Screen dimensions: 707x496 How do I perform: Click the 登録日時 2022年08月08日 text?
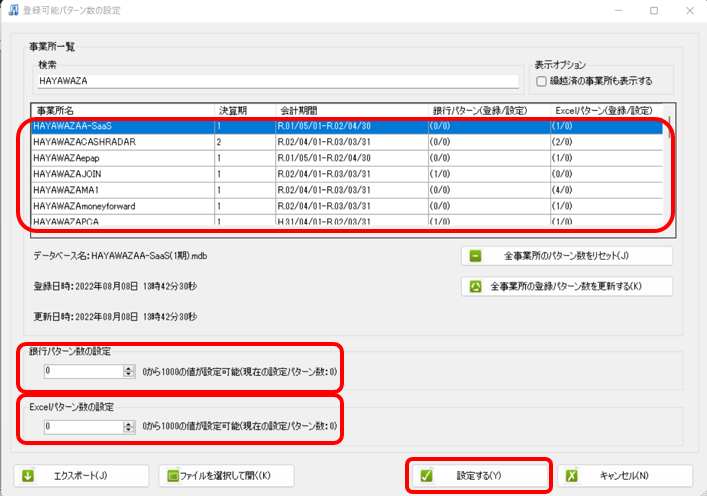pyautogui.click(x=115, y=286)
